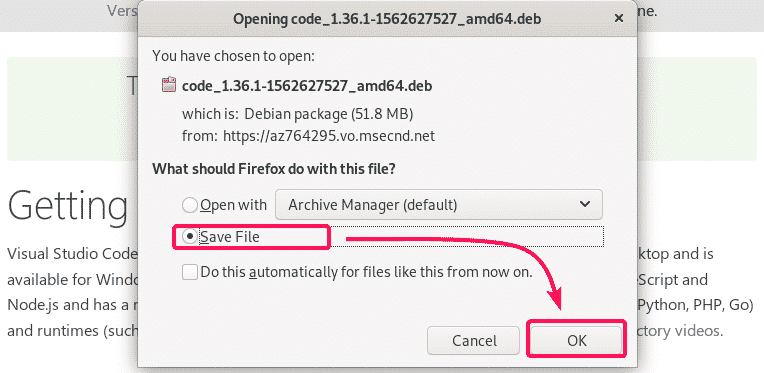Open the Archive Manager (default) dropdown
Viewport: 764px width, 373px height.
[439, 205]
